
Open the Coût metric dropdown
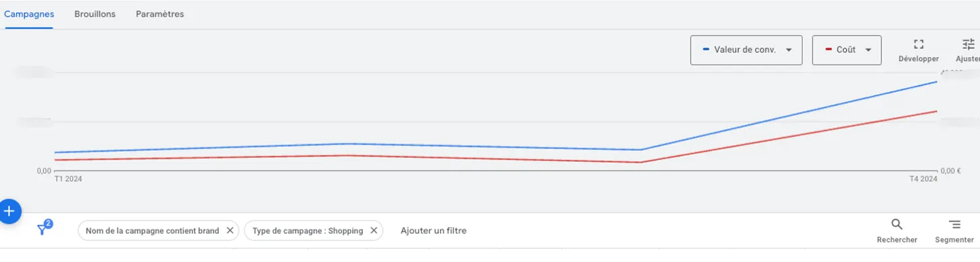(x=847, y=50)
